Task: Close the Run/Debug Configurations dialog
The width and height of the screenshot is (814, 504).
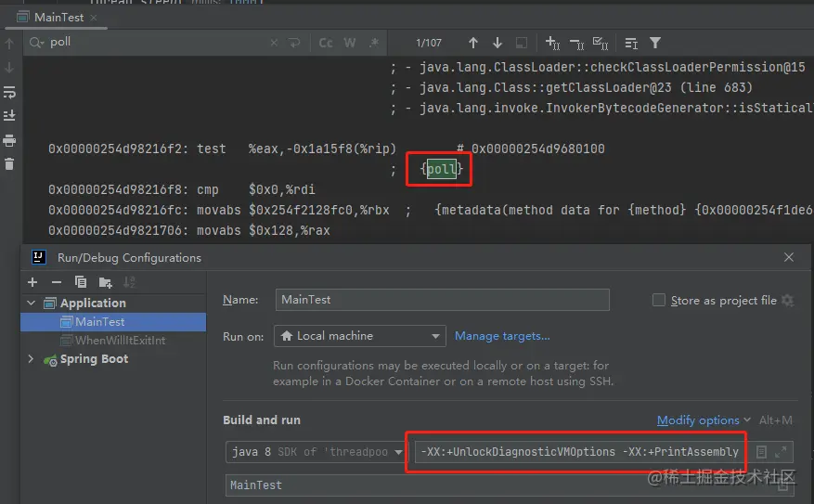Action: tap(789, 257)
